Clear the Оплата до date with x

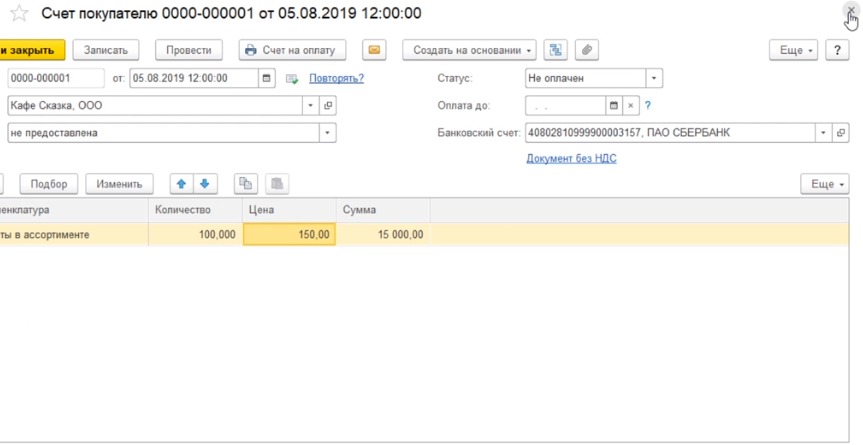click(631, 105)
